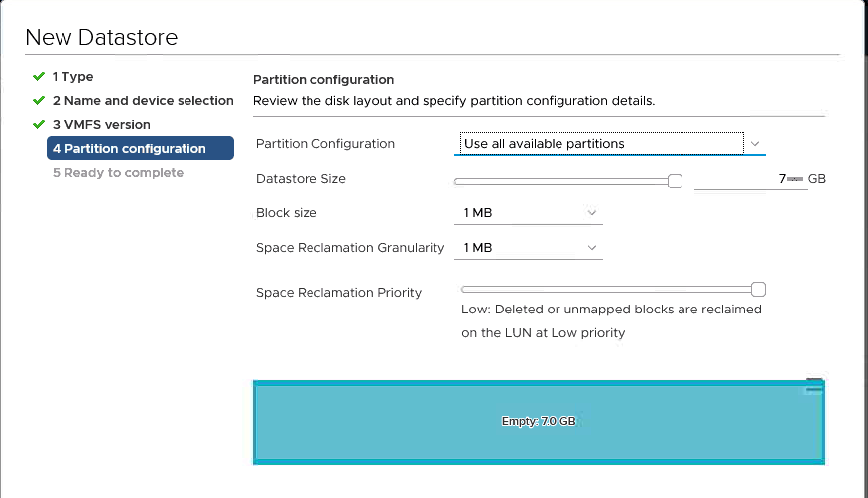
Task: Open Partition Configuration dropdown
Action: tap(609, 143)
